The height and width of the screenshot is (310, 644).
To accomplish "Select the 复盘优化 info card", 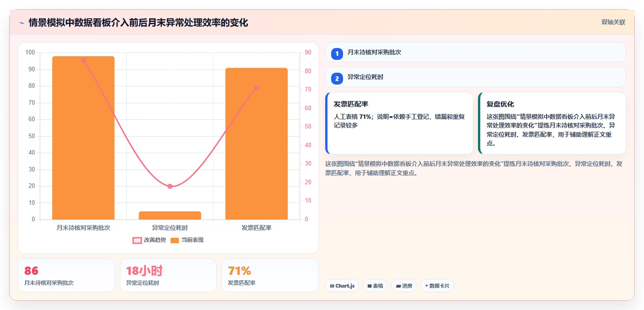I will tap(552, 123).
